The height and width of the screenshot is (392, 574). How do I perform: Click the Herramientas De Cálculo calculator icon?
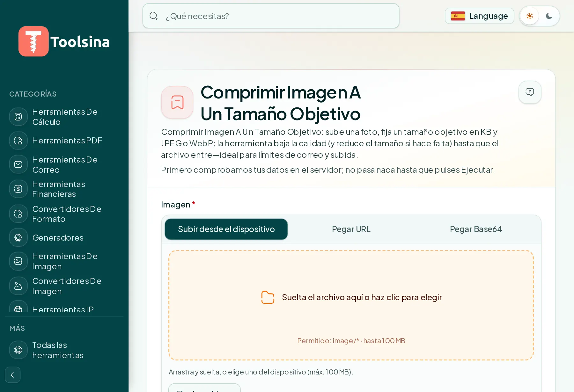pyautogui.click(x=18, y=117)
